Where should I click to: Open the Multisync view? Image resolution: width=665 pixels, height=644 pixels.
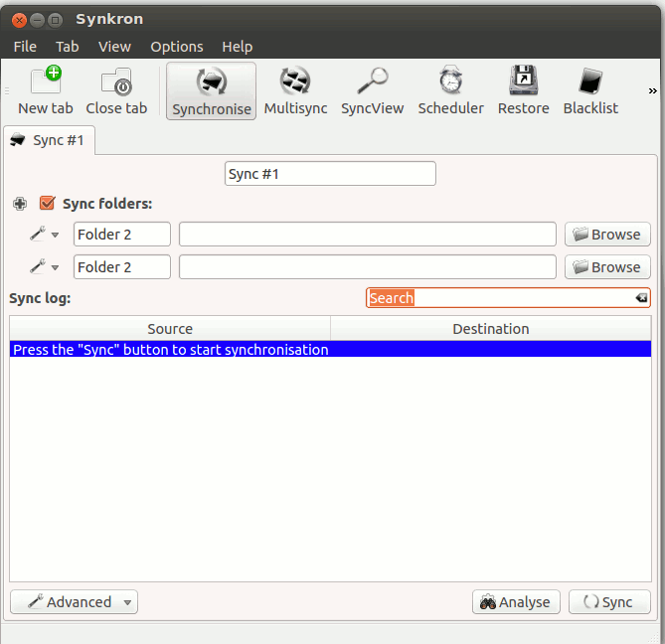point(295,90)
